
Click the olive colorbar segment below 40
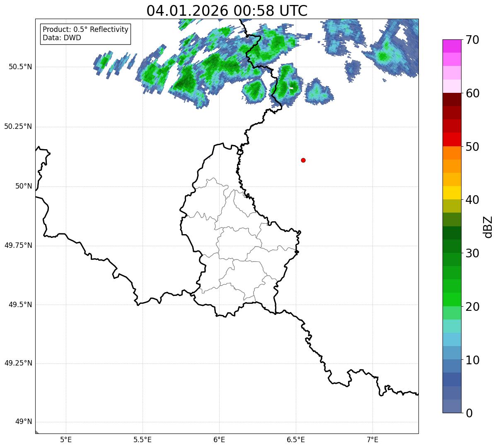point(452,206)
